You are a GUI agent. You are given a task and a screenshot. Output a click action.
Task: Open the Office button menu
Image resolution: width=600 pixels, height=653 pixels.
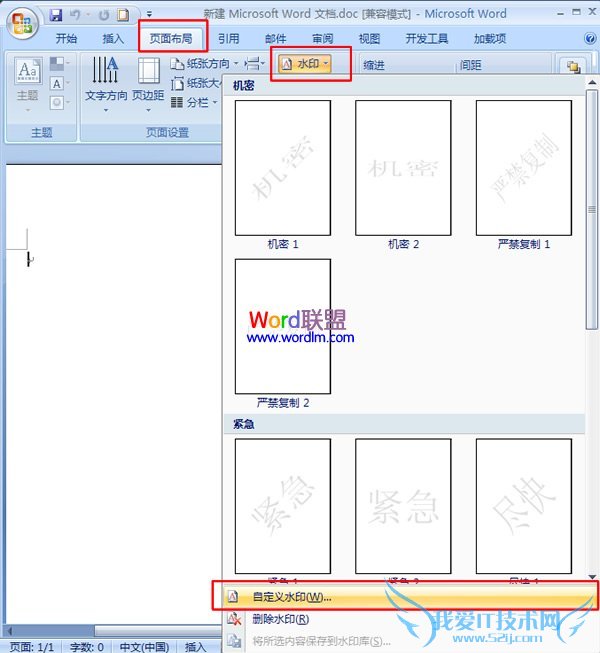[x=22, y=22]
